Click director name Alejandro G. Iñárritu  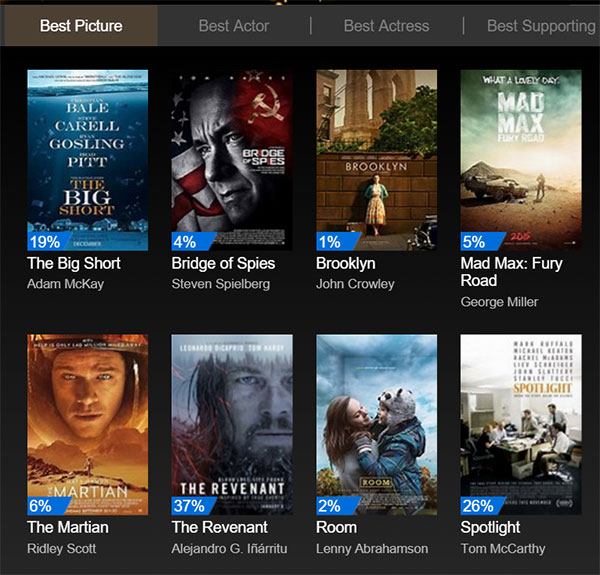coord(229,548)
